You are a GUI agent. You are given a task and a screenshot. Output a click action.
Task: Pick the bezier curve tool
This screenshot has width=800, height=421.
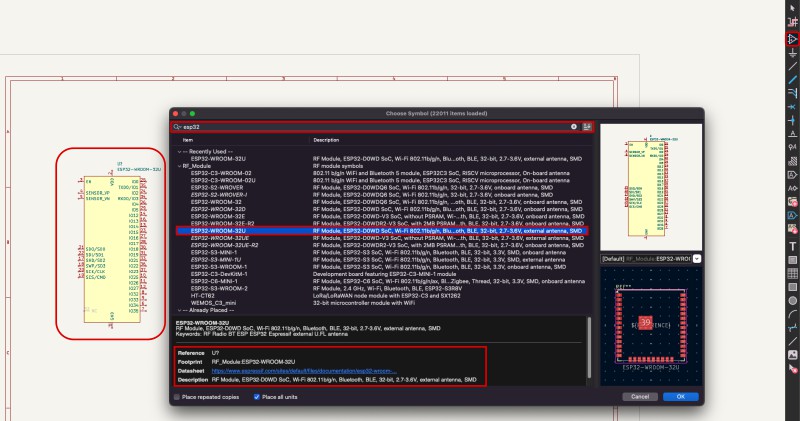792,328
